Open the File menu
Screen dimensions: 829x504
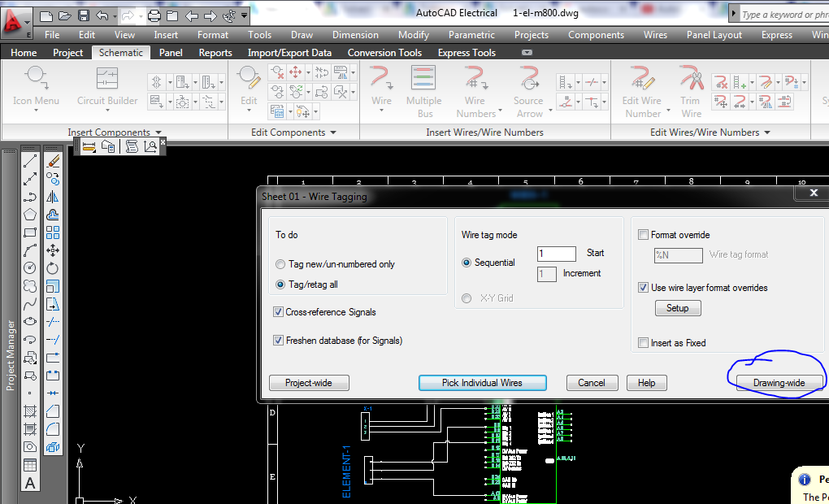tap(52, 35)
